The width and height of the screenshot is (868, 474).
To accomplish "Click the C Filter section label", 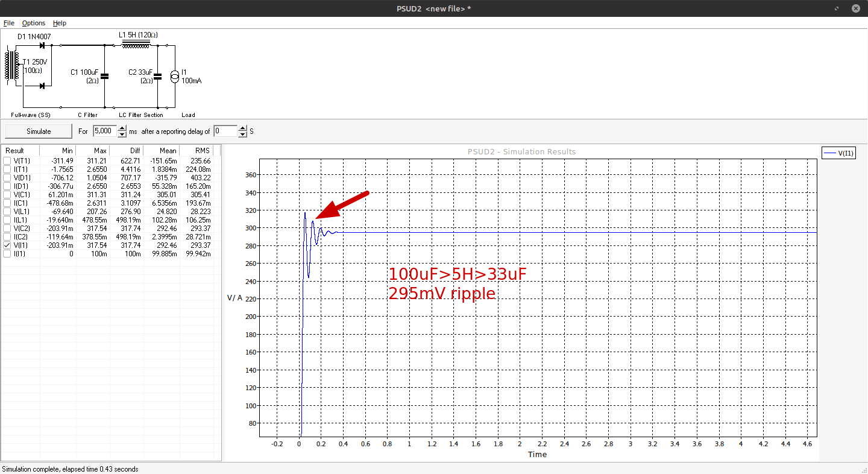I will pyautogui.click(x=87, y=115).
